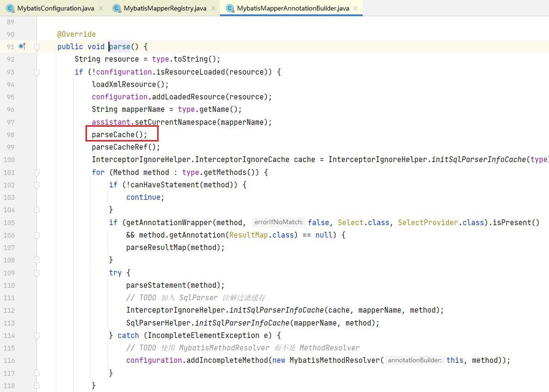Collapse the try block on line 109
Image resolution: width=549 pixels, height=392 pixels.
(x=37, y=272)
